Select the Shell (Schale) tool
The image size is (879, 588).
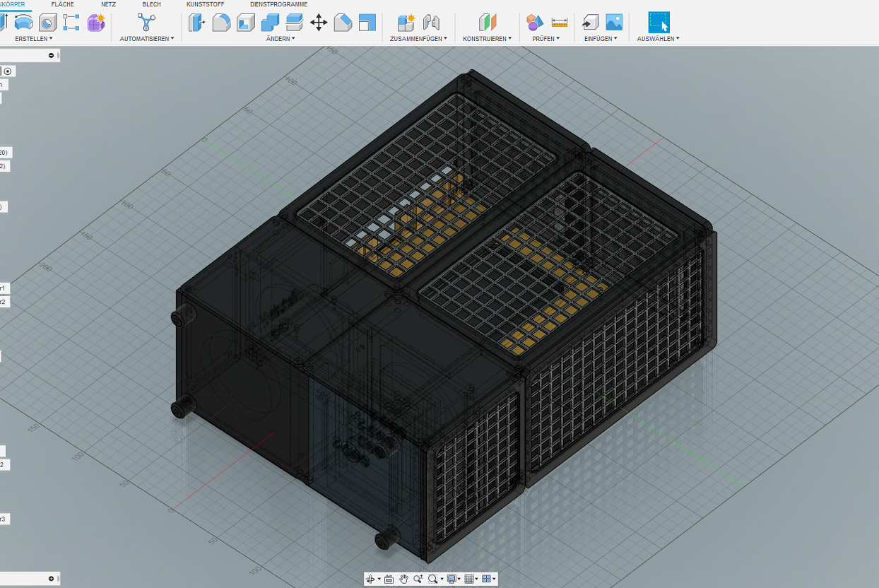(x=245, y=23)
